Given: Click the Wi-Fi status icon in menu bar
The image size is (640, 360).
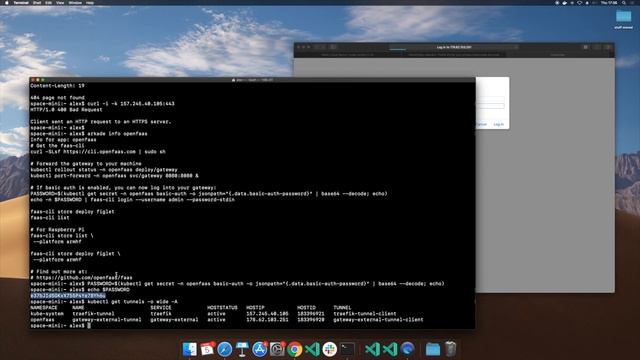Looking at the screenshot, I should (580, 2).
